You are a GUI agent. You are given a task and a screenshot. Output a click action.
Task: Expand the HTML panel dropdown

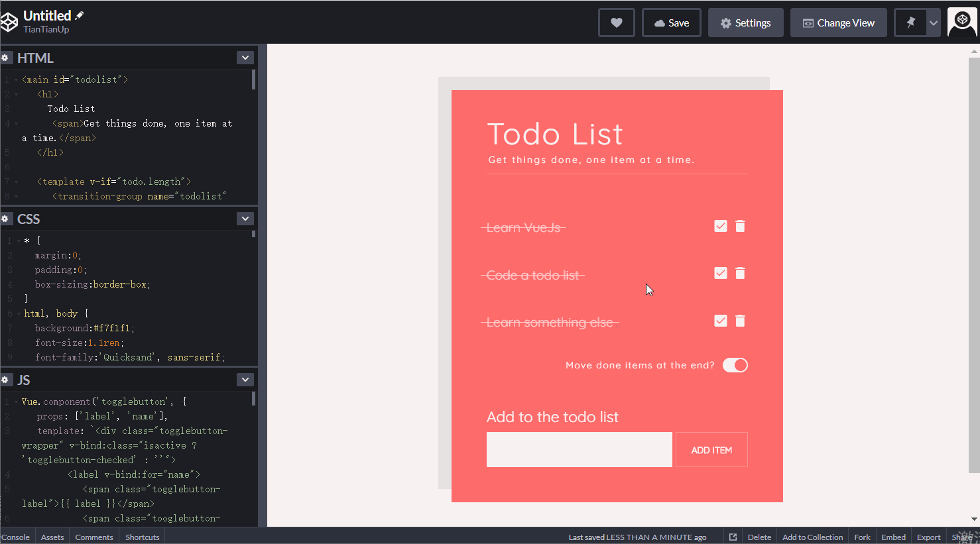(245, 58)
